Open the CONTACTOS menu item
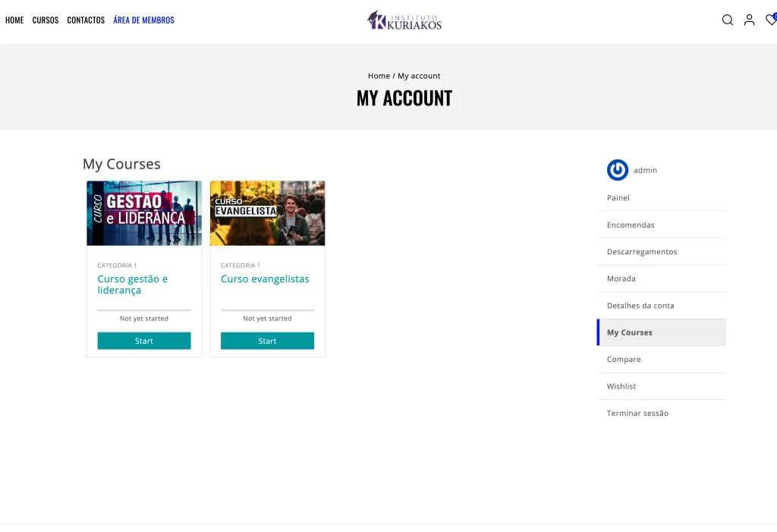 tap(86, 20)
